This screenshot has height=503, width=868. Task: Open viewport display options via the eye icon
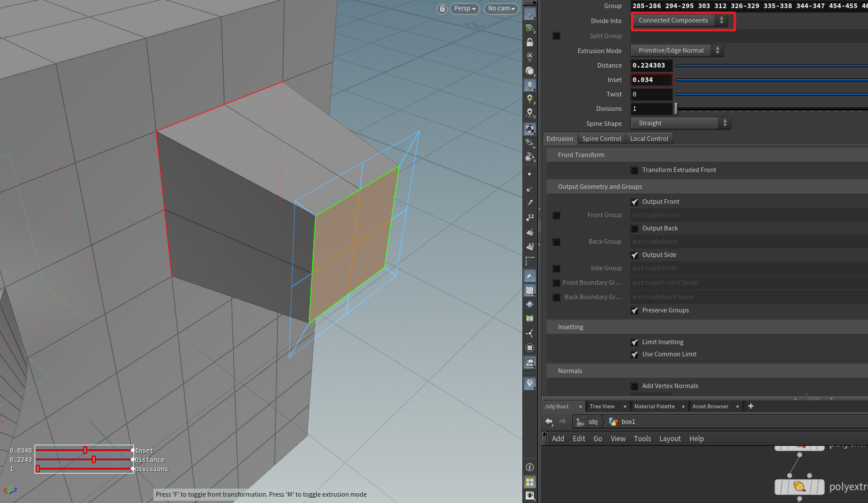click(530, 495)
